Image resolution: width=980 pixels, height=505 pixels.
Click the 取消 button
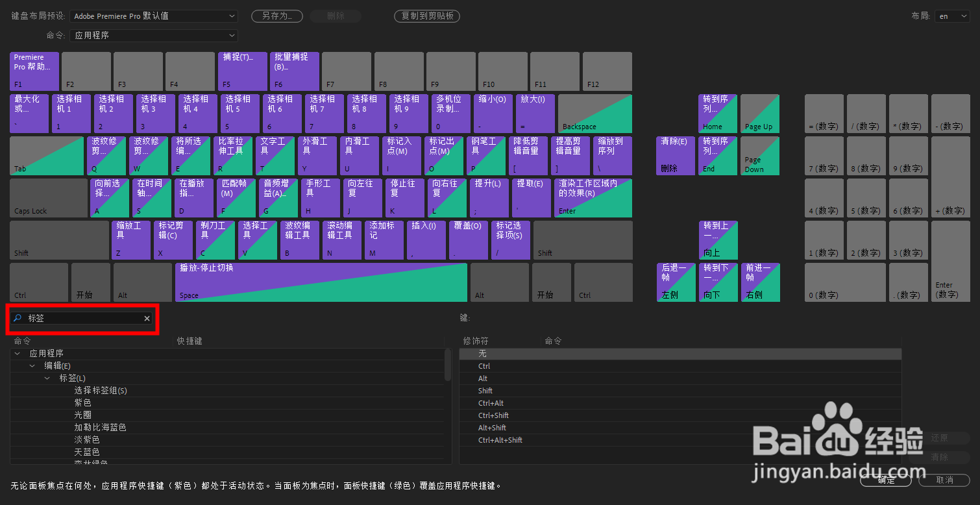pos(945,480)
